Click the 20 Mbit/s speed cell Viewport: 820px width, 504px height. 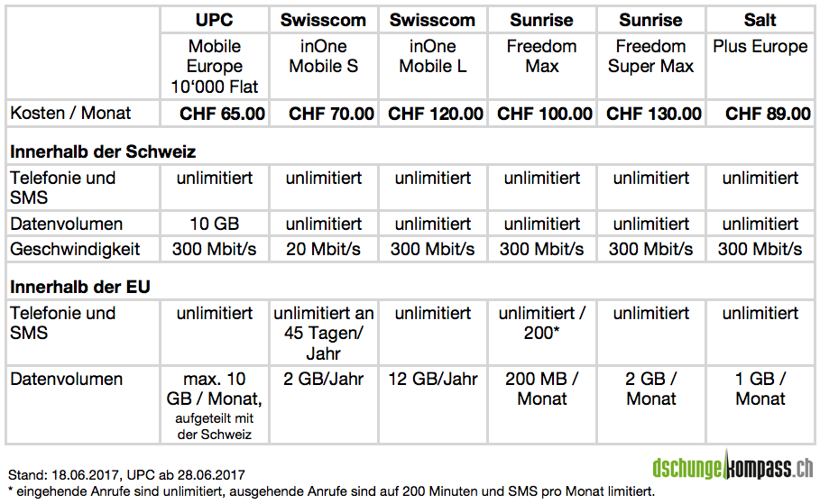point(324,249)
